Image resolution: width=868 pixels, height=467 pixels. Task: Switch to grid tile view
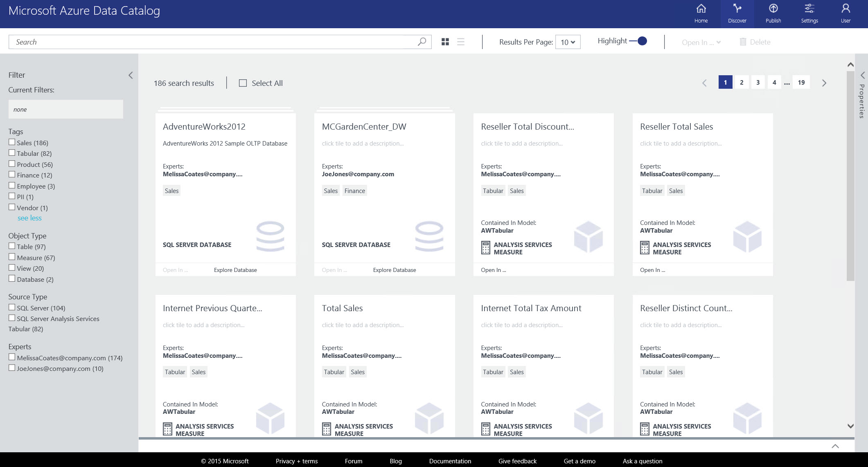445,42
